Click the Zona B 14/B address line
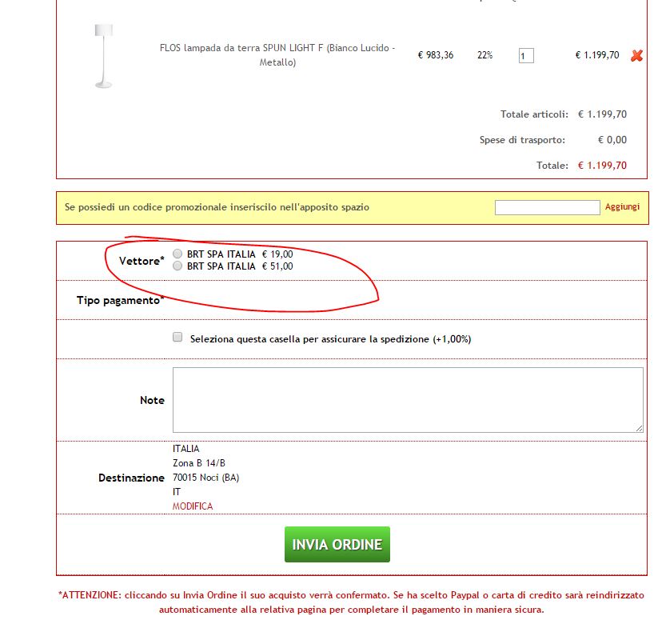This screenshot has height=644, width=658. click(199, 463)
